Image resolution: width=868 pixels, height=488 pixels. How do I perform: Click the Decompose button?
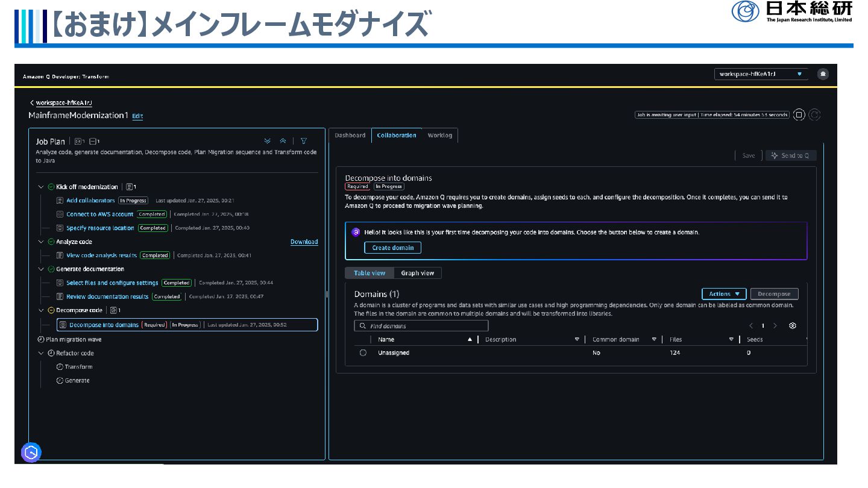(774, 294)
